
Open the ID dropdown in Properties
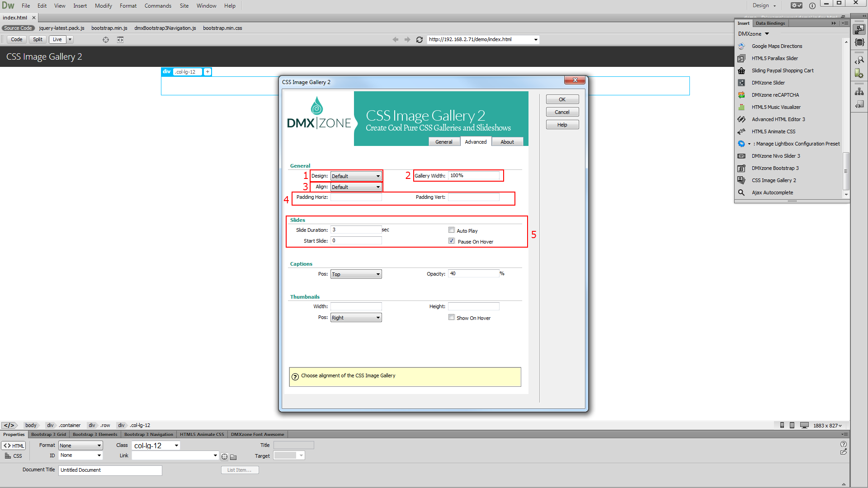coord(80,455)
